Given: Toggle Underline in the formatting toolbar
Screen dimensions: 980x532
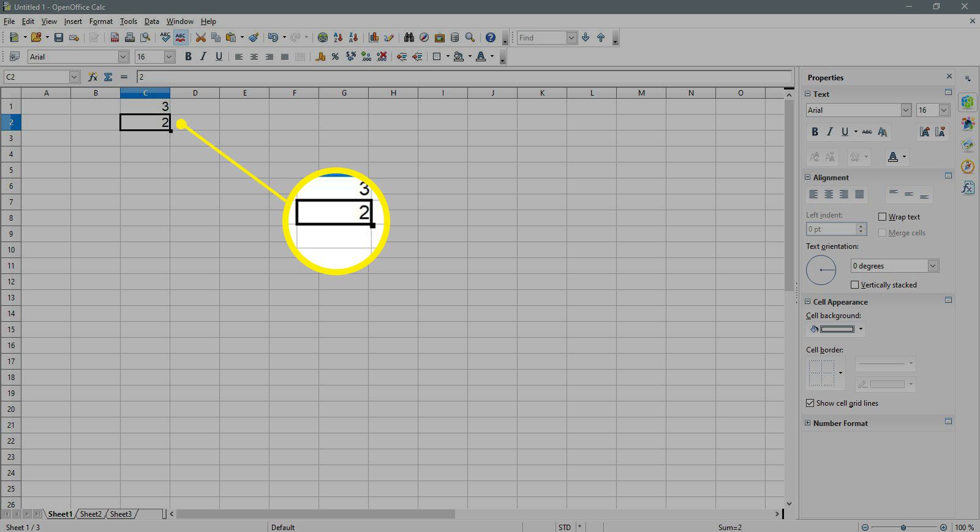Looking at the screenshot, I should 219,56.
